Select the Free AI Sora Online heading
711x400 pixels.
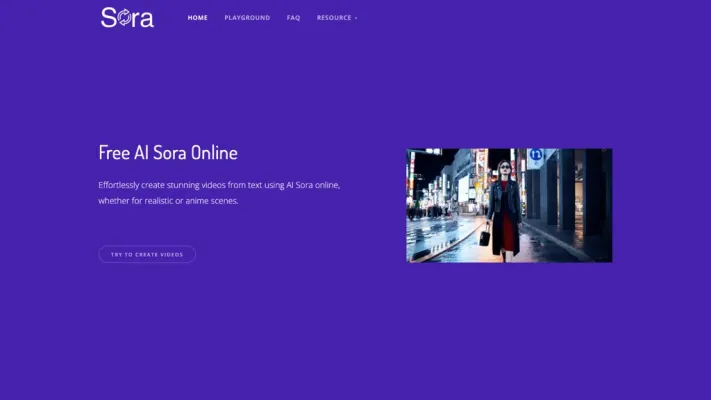[168, 153]
